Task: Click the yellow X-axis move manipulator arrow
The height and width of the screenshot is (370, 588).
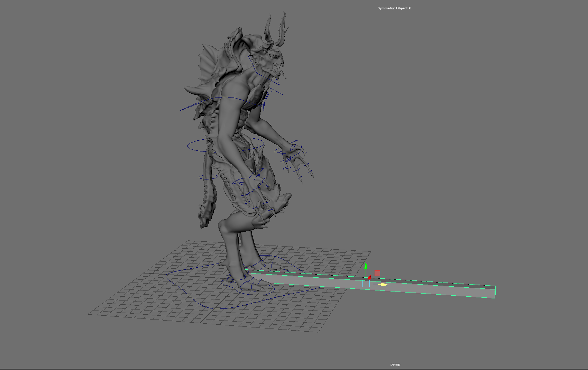Action: point(384,285)
